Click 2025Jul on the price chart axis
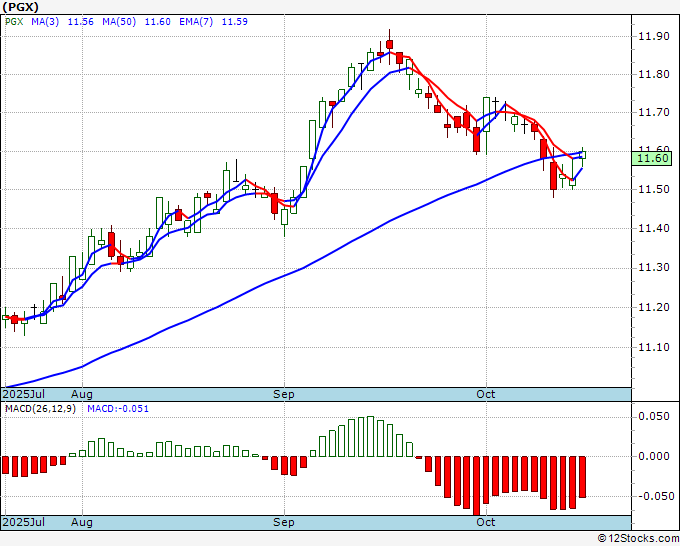The height and width of the screenshot is (546, 680). click(x=24, y=394)
